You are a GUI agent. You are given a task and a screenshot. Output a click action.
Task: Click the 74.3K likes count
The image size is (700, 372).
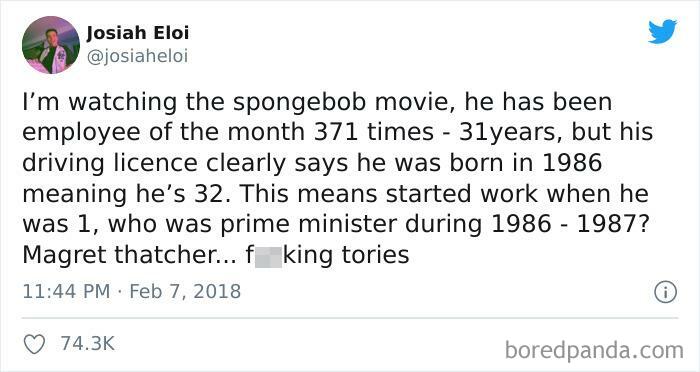point(88,343)
